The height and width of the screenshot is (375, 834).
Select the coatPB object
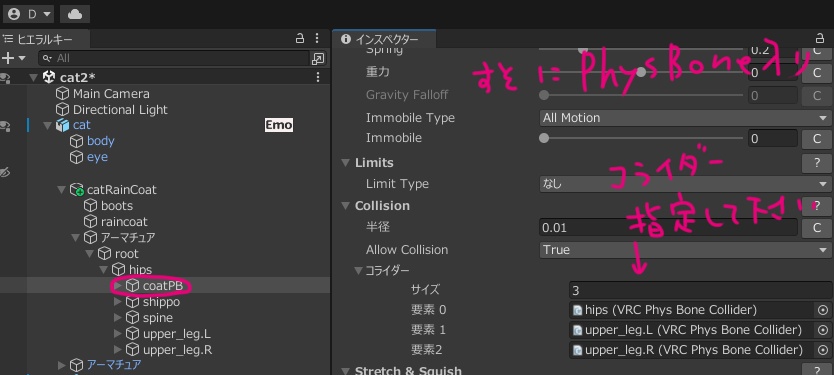(x=163, y=286)
